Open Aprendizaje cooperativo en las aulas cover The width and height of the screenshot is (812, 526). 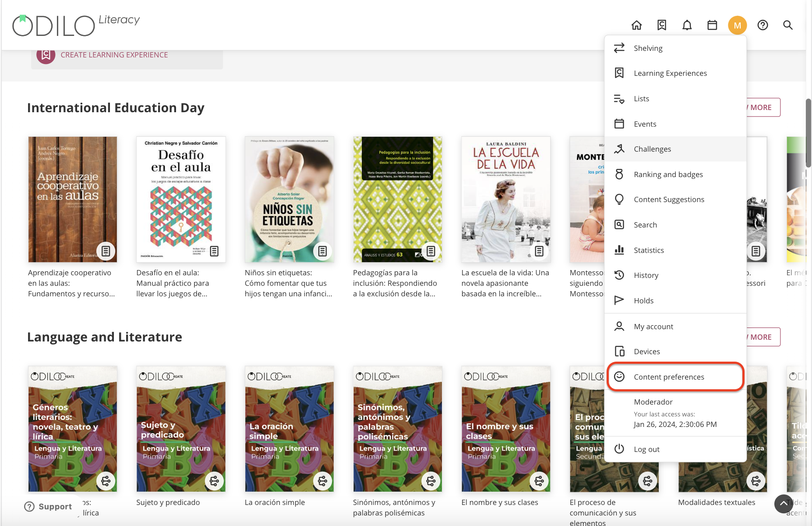coord(73,199)
